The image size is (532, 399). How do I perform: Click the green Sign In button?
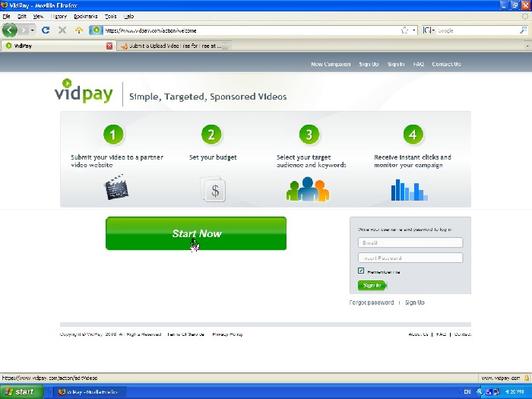click(372, 285)
